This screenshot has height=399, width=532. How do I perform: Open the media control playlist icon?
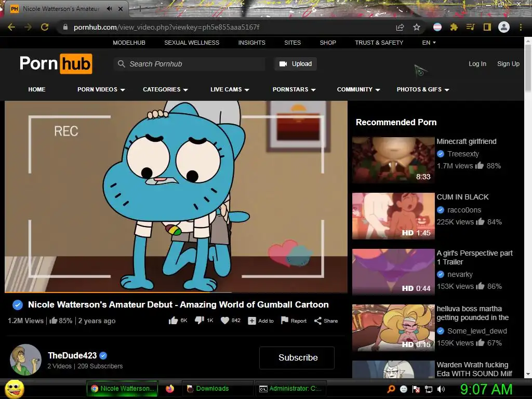point(471,27)
